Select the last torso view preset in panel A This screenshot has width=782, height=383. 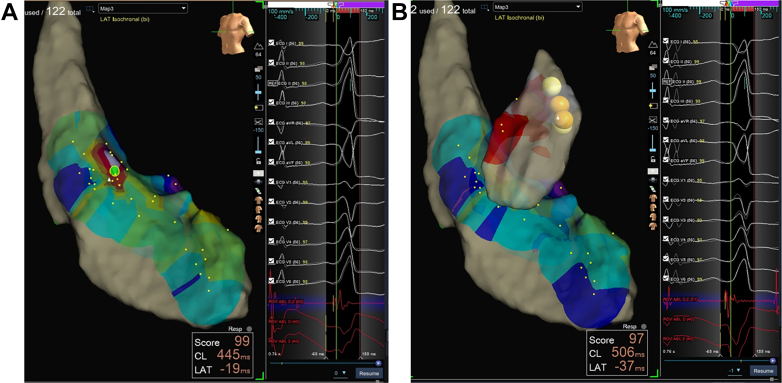click(258, 227)
